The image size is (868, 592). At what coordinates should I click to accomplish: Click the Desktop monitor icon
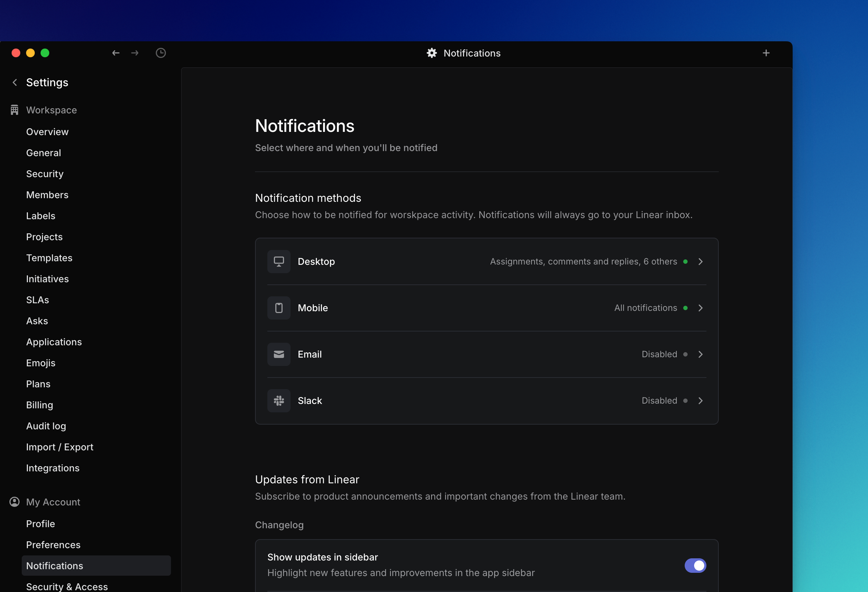click(279, 262)
